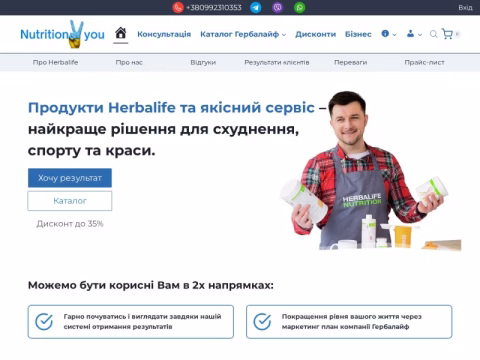The image size is (480, 360).
Task: Expand the chevron next to info icon
Action: click(x=394, y=35)
